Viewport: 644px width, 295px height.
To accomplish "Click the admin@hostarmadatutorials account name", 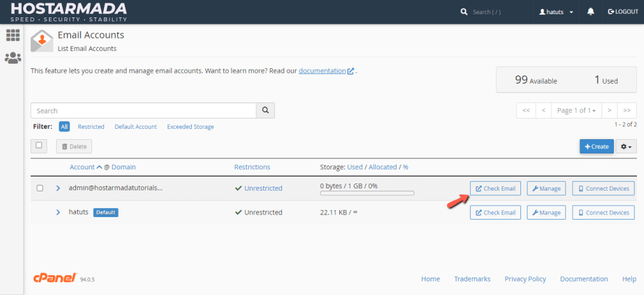I will coord(115,188).
